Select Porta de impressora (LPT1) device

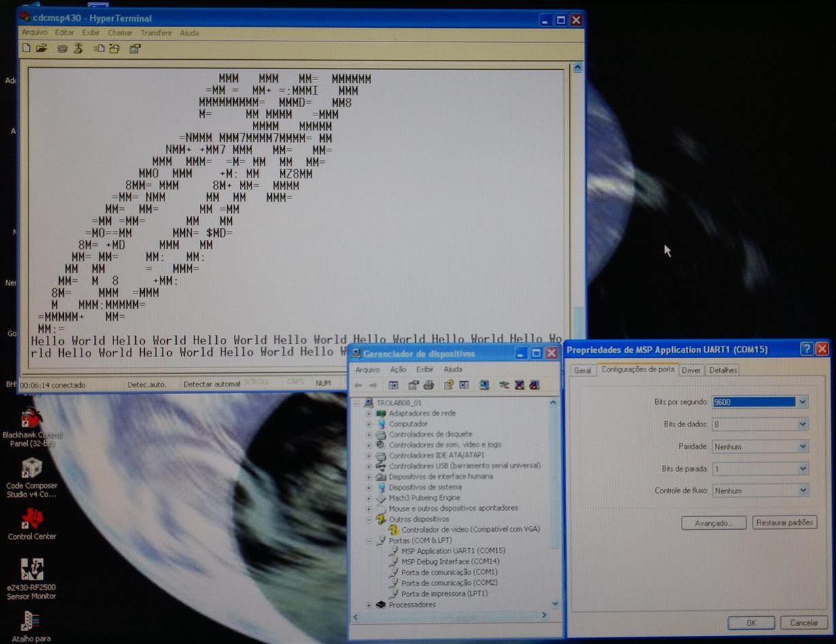pyautogui.click(x=445, y=594)
